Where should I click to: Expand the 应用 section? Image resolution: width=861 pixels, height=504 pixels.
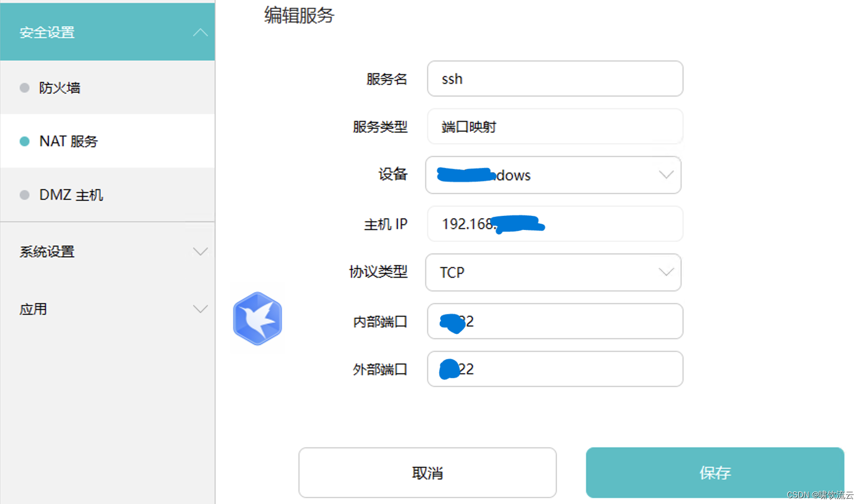coord(200,309)
